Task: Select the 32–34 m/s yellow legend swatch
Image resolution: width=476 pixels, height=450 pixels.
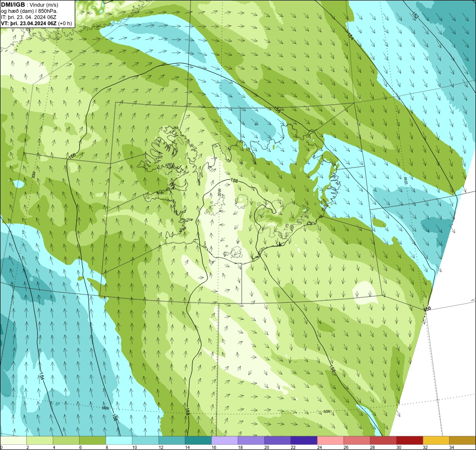Action: [x=436, y=440]
